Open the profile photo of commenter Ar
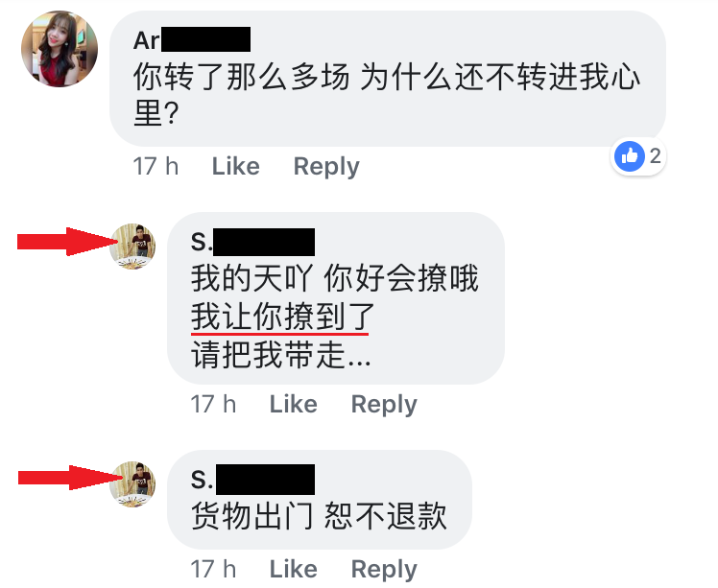The width and height of the screenshot is (718, 588). [60, 49]
